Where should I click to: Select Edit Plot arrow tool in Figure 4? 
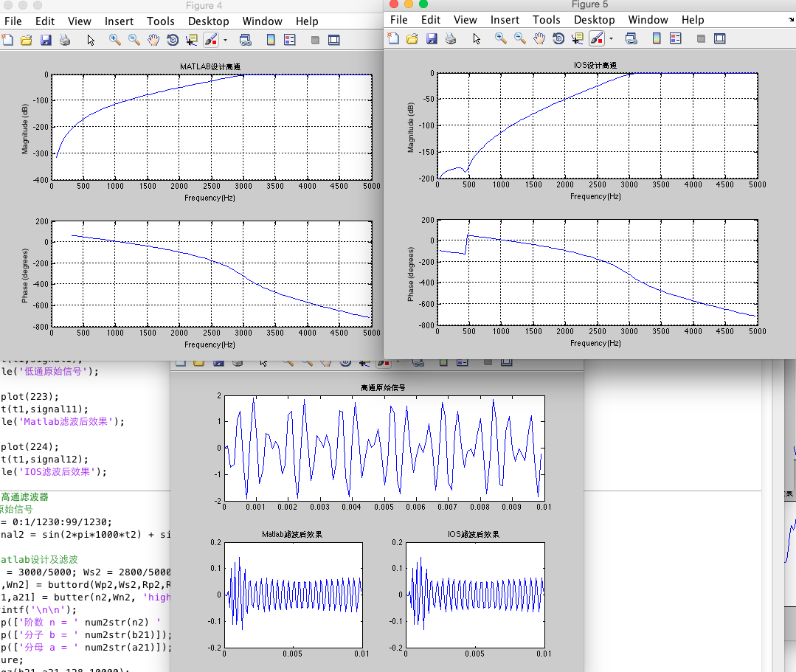(91, 40)
